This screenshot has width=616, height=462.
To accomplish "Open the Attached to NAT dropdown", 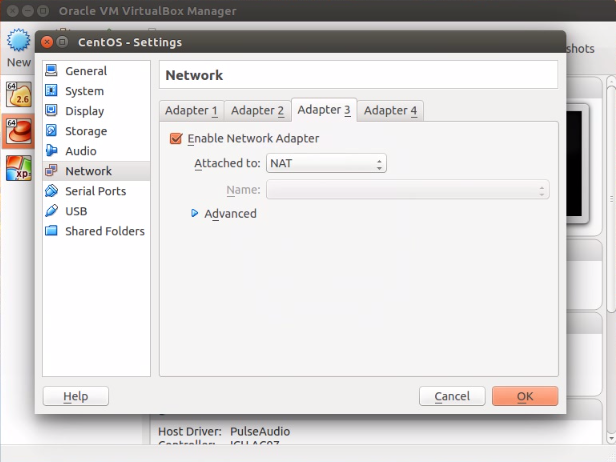I will pos(326,163).
